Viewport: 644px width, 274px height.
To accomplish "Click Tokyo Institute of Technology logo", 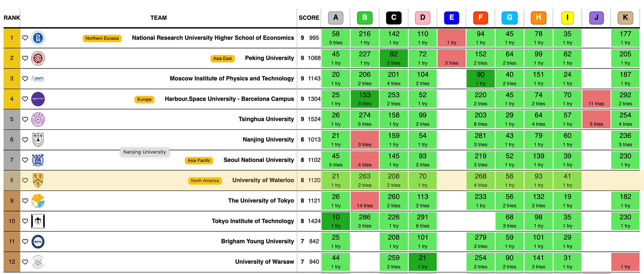I will (x=38, y=221).
